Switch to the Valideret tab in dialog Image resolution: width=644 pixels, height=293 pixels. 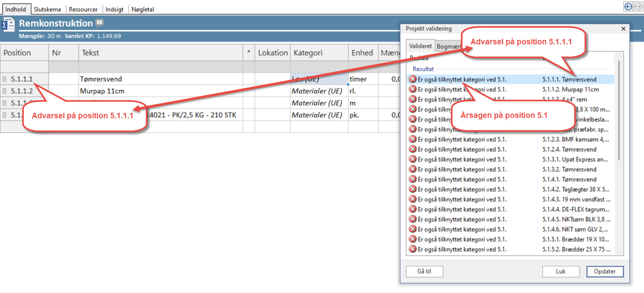420,46
